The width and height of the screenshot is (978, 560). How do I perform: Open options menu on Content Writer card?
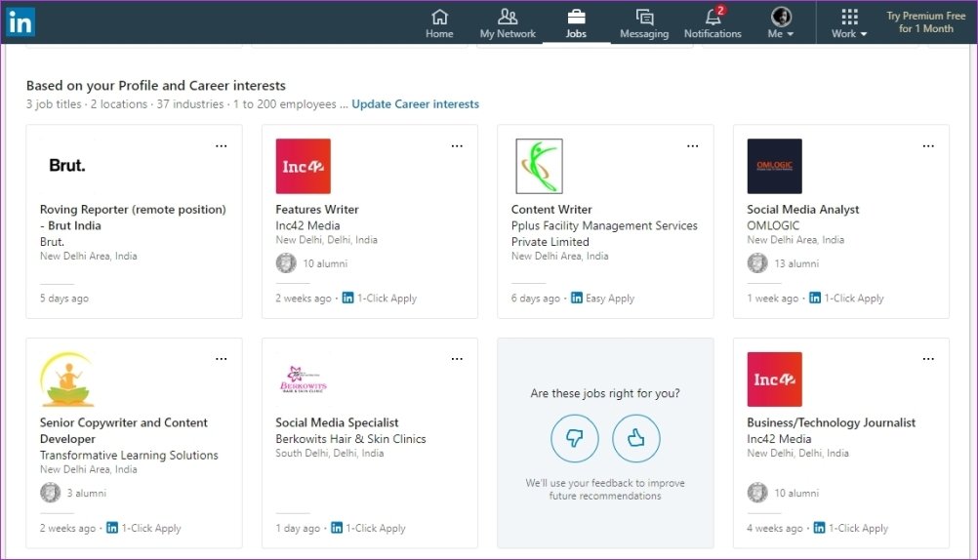693,146
